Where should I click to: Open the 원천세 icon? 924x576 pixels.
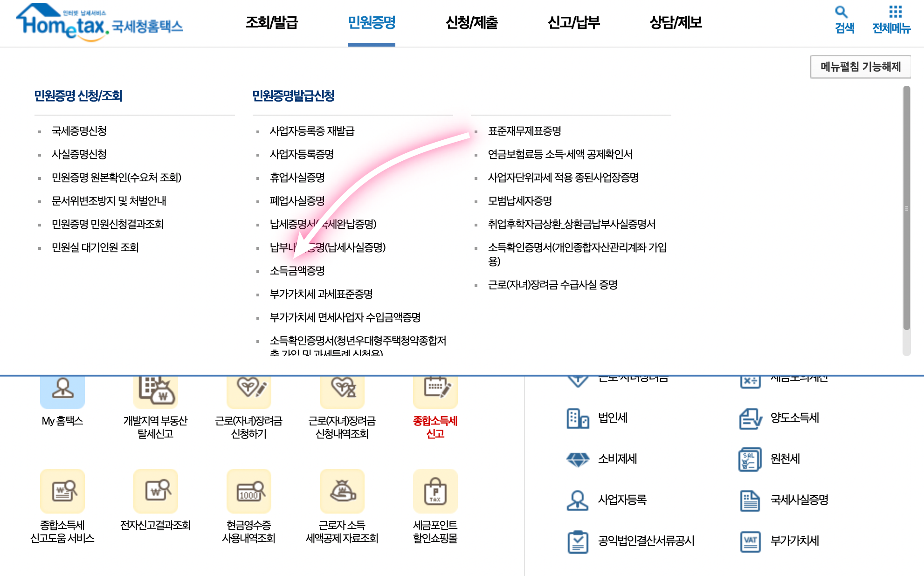pos(750,459)
